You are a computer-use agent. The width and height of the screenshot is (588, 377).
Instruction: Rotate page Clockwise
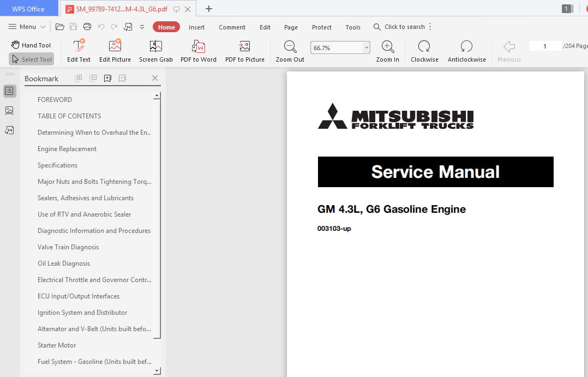click(424, 51)
